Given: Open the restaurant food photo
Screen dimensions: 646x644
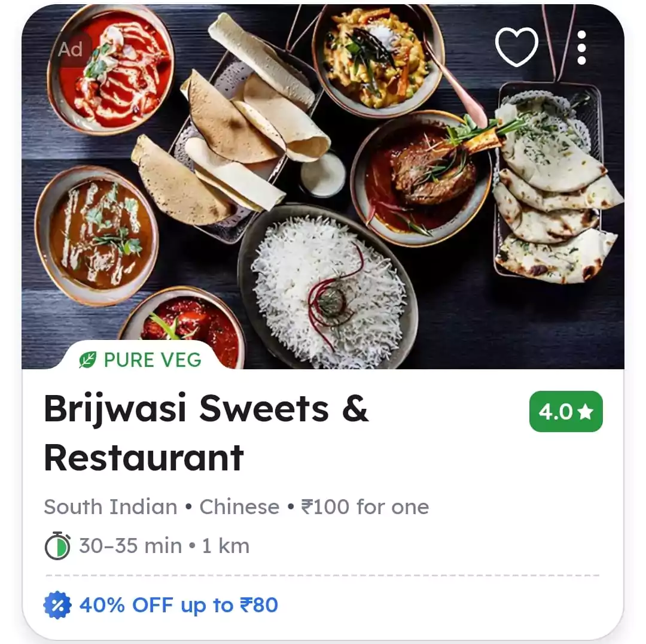Looking at the screenshot, I should click(x=323, y=186).
